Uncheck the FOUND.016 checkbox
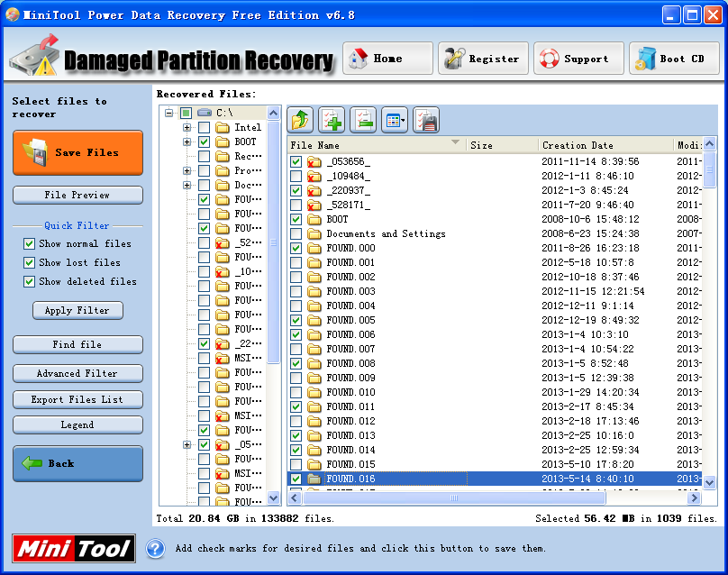728x575 pixels. (296, 479)
